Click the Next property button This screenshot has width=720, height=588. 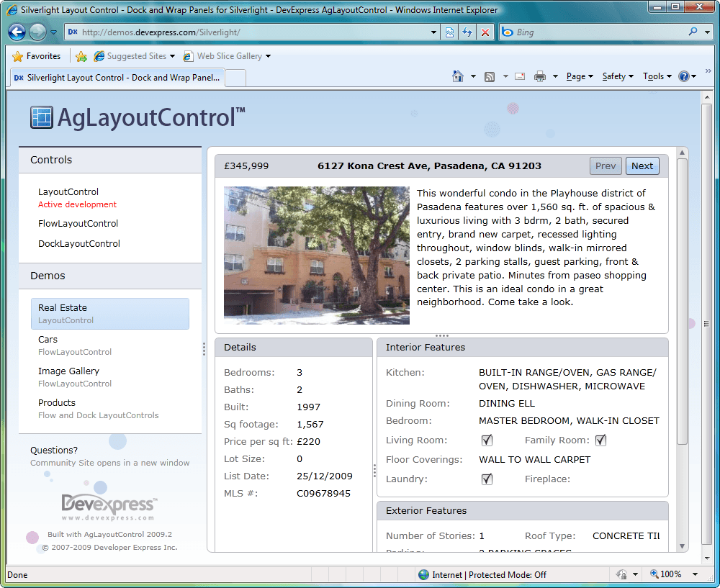pos(642,166)
